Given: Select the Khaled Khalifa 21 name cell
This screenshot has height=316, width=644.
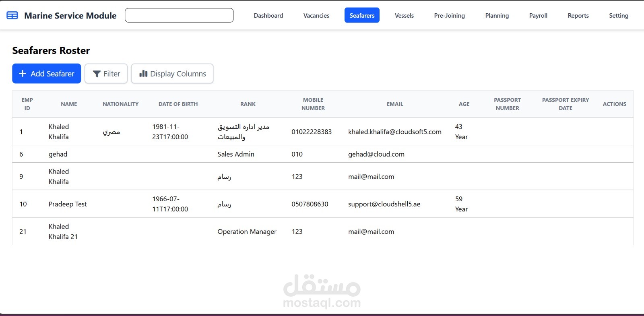Looking at the screenshot, I should [x=63, y=231].
